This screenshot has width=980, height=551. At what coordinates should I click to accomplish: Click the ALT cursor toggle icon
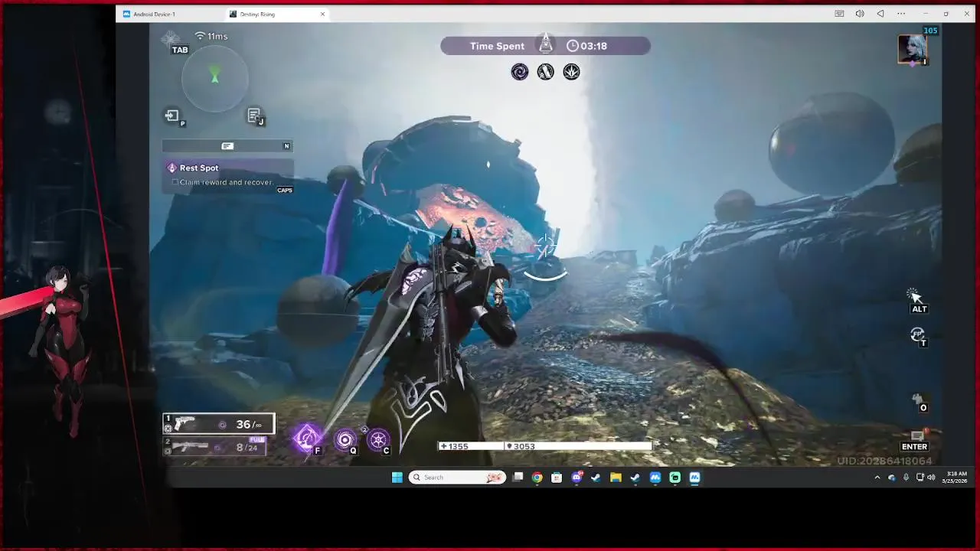[x=916, y=297]
